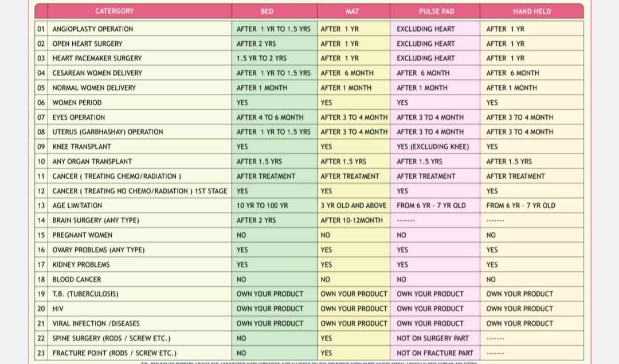Click the YES (EXCLUDING KNEE) cell
619x364 pixels.
coord(433,147)
